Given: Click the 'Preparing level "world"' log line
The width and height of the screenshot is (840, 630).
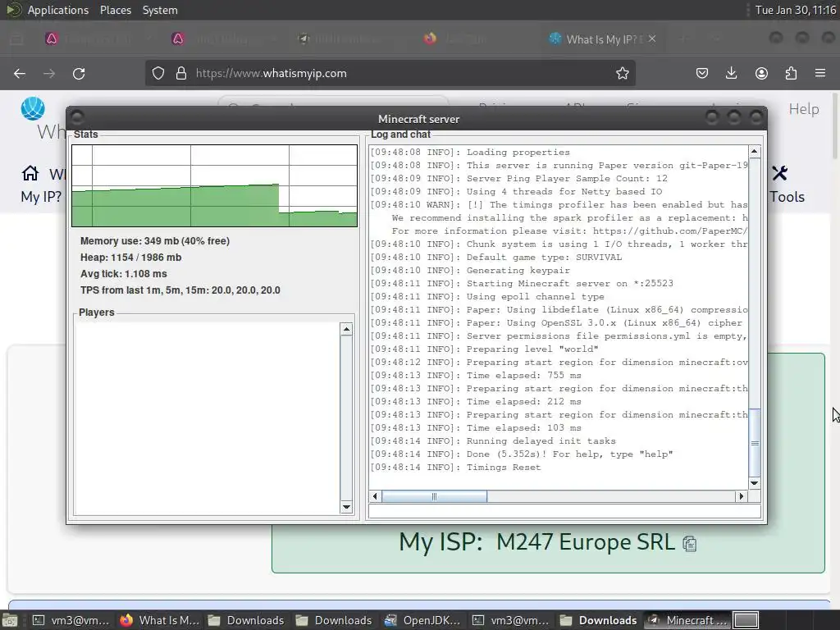Looking at the screenshot, I should pyautogui.click(x=484, y=349).
